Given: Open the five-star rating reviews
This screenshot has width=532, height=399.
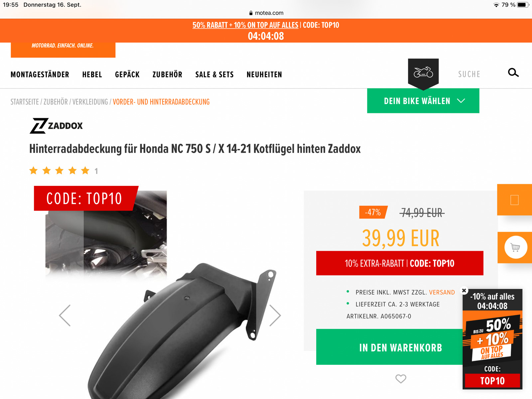Looking at the screenshot, I should pyautogui.click(x=60, y=171).
